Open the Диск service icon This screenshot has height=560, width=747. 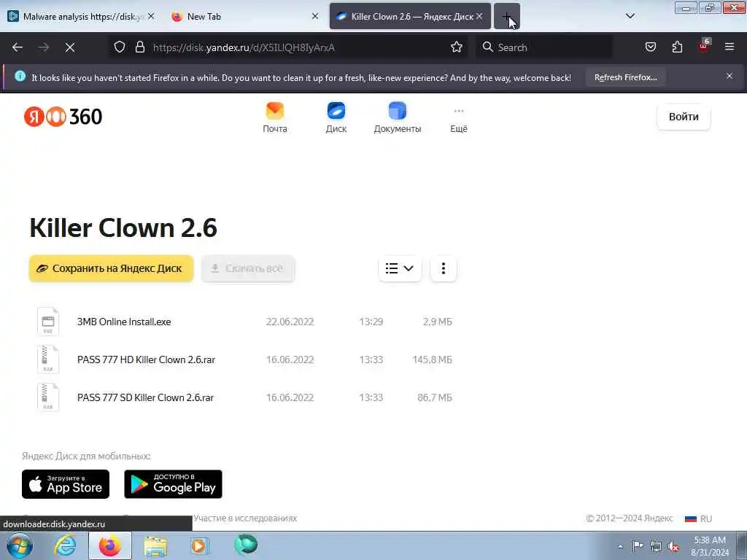pyautogui.click(x=336, y=117)
